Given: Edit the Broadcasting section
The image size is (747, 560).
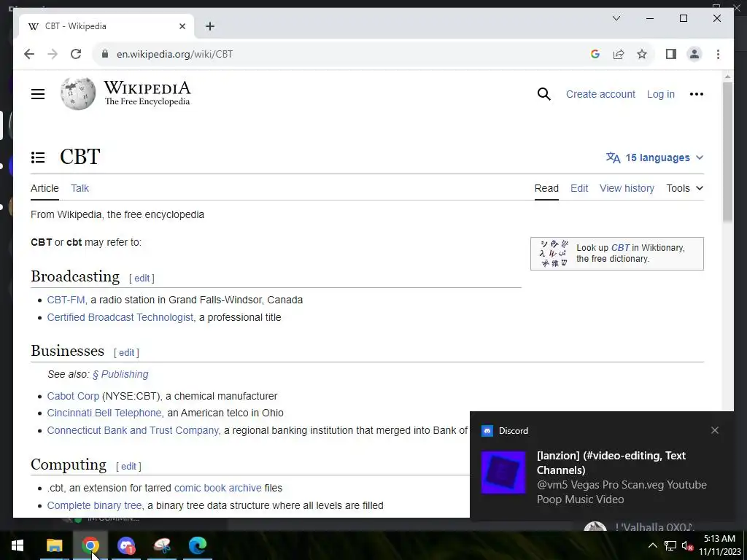Looking at the screenshot, I should tap(142, 278).
